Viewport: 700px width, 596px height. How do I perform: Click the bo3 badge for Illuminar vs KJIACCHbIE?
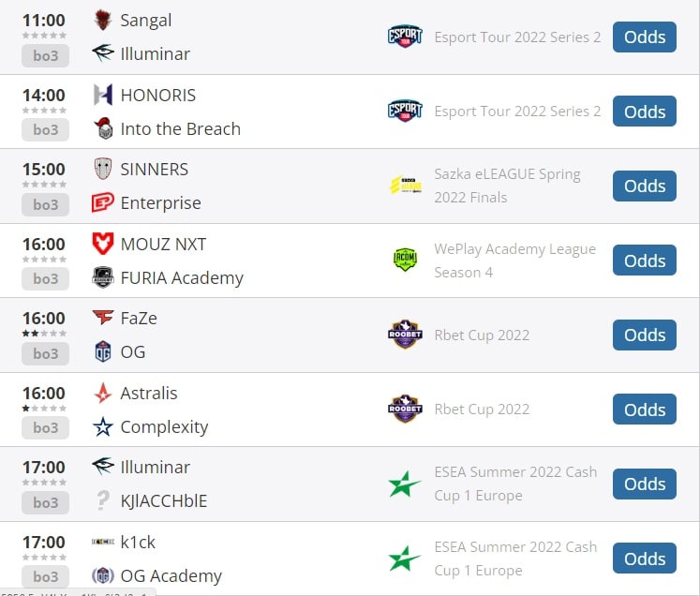point(46,502)
